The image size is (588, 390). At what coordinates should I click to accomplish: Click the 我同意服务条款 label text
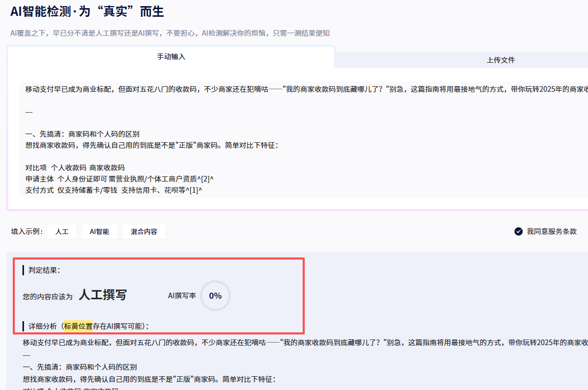tap(551, 231)
